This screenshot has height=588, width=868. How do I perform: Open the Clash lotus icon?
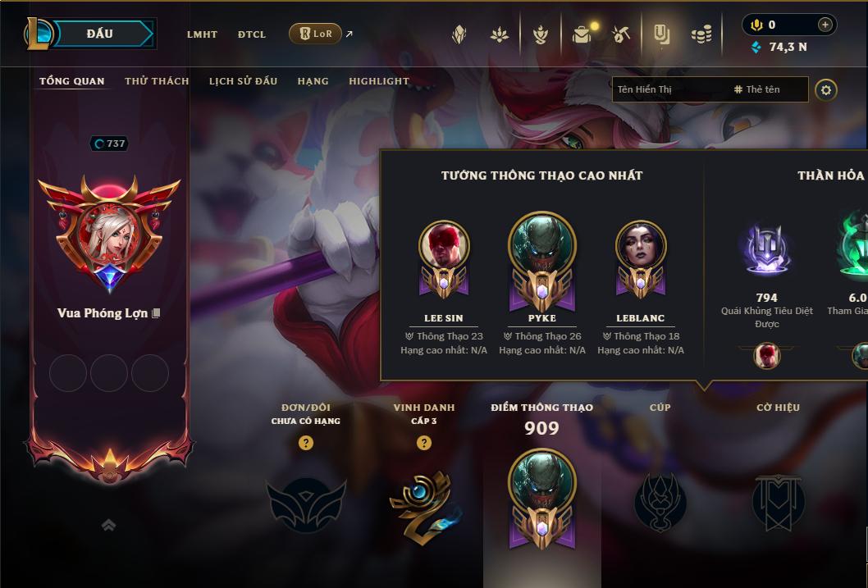[500, 34]
